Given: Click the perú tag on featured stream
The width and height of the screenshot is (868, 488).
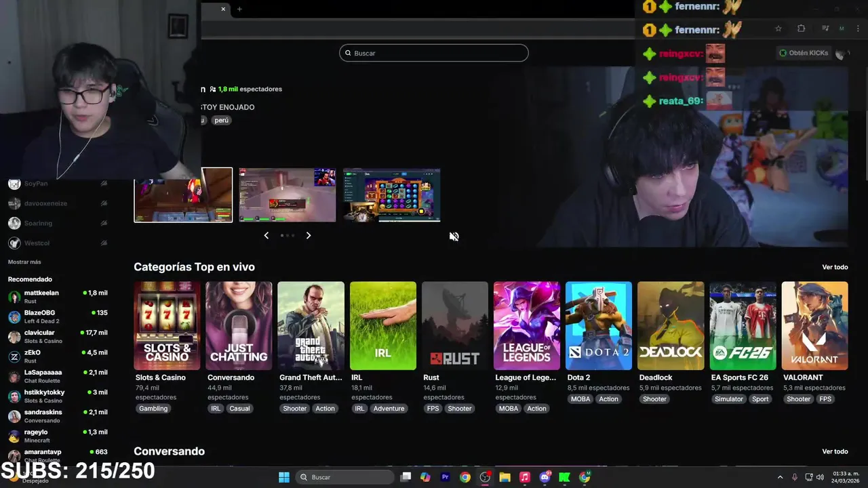Looking at the screenshot, I should pyautogui.click(x=222, y=120).
